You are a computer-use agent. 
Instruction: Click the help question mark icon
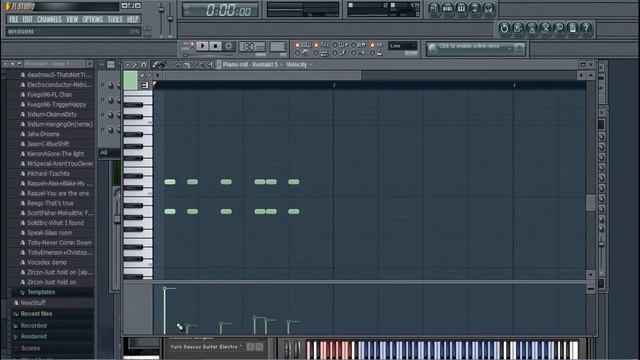(x=587, y=28)
